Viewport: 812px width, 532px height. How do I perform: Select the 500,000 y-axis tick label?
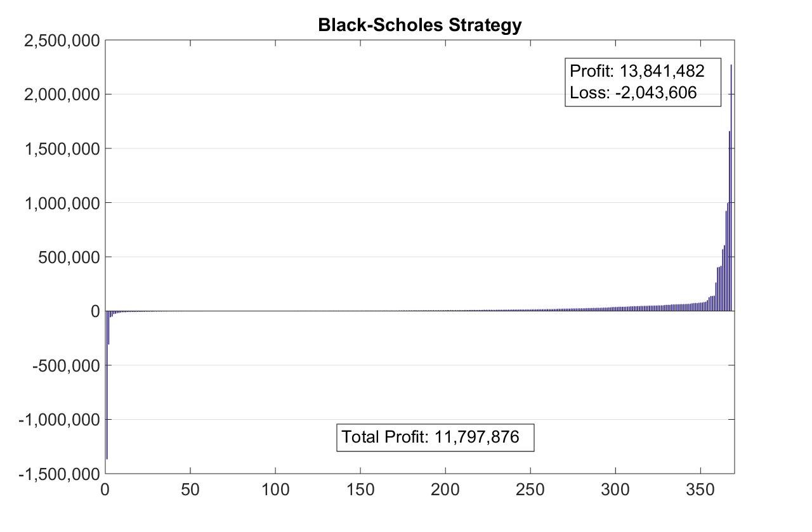(x=69, y=257)
